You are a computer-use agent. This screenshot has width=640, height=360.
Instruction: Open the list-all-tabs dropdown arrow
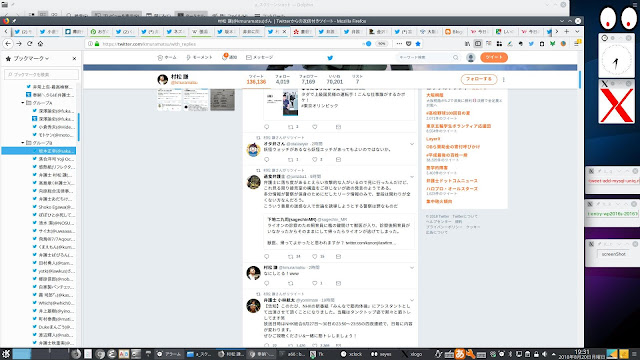577,31
